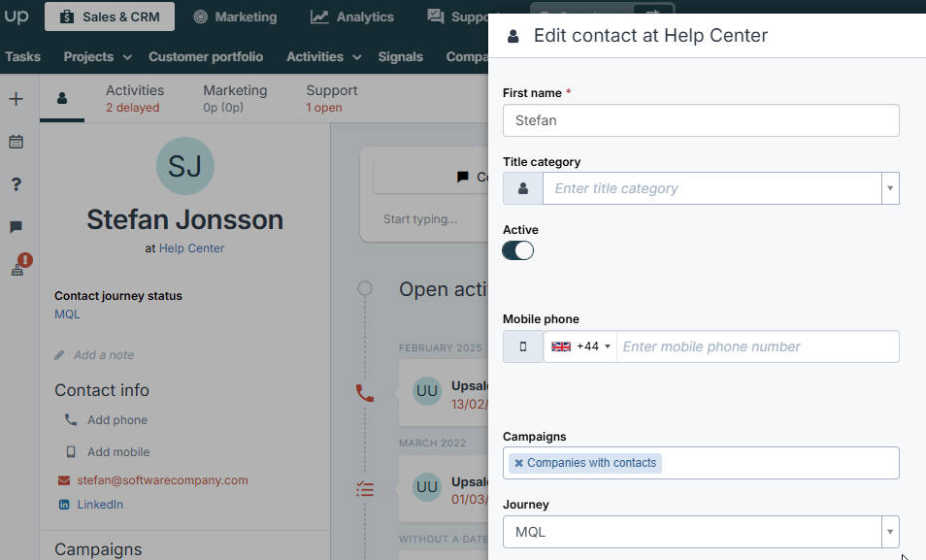Click the person icon in Edit contact header

coord(513,36)
